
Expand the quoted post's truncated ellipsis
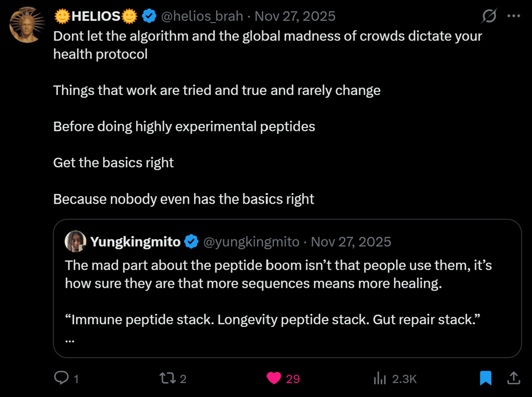(70, 340)
